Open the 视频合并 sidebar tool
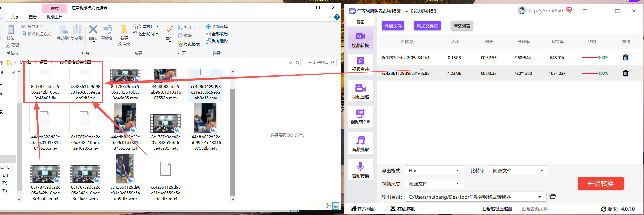The image size is (644, 215). tap(360, 64)
